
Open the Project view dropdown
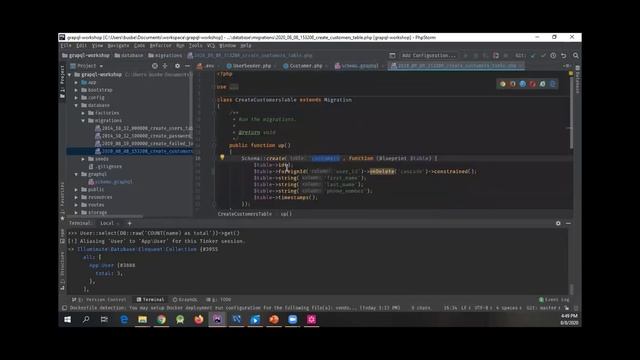(87, 66)
